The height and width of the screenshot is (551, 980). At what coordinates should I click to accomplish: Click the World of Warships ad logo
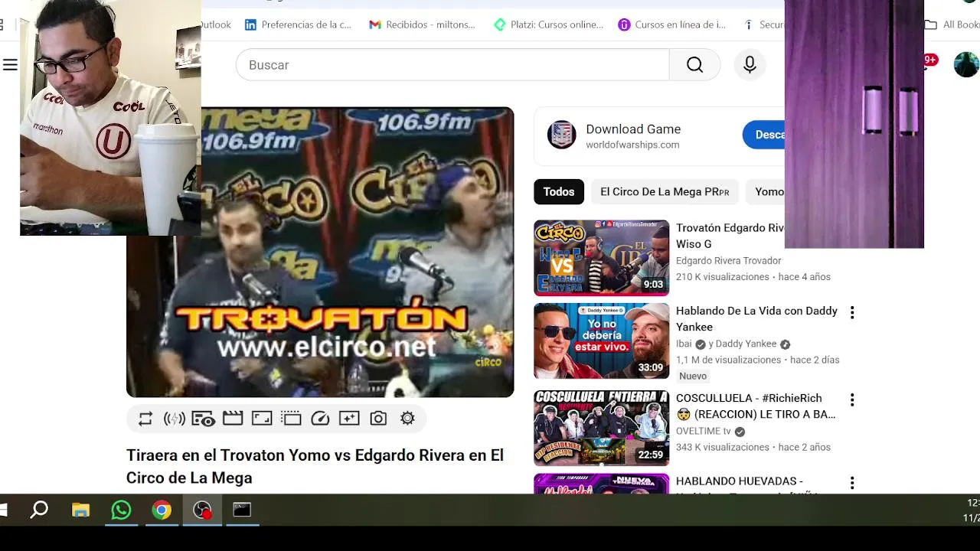(561, 135)
